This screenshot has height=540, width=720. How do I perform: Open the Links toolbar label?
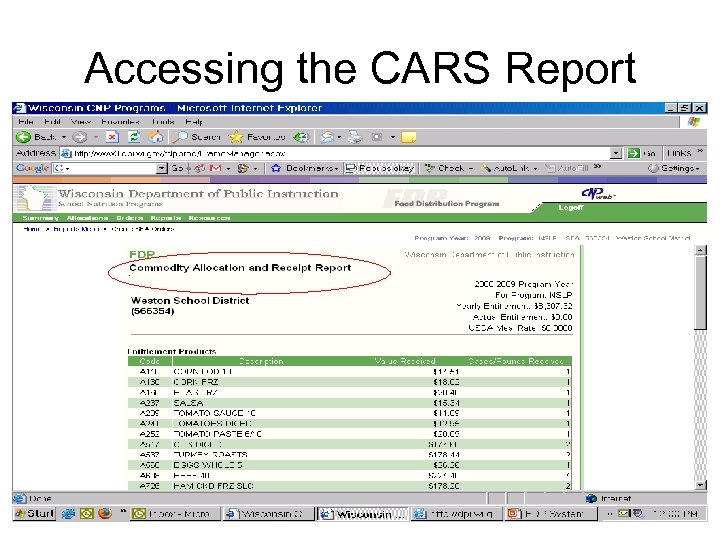(679, 153)
